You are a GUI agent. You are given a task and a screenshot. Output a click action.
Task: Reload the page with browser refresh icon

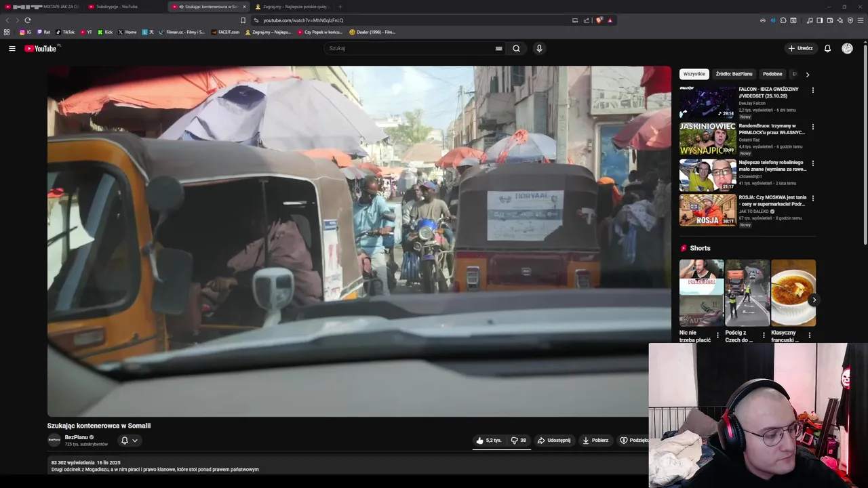(x=27, y=20)
